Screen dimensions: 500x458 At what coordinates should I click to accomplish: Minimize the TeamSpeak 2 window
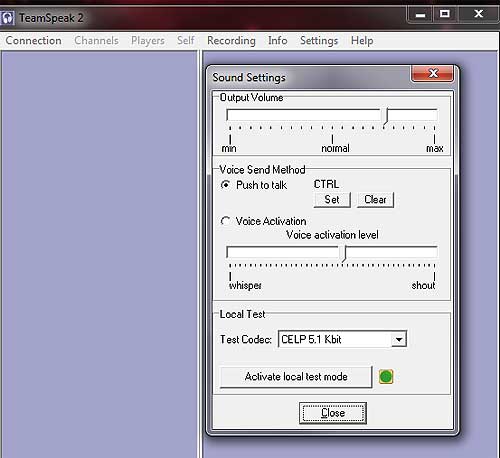(x=420, y=15)
